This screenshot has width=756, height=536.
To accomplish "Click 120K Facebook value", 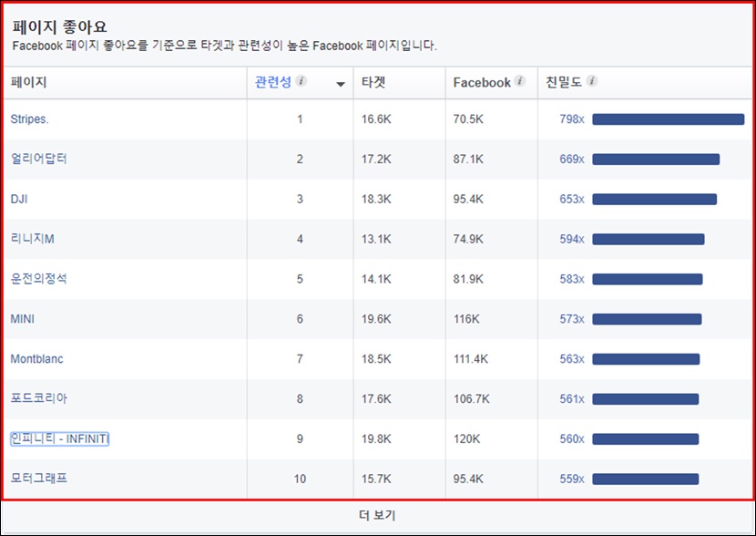I will [466, 439].
